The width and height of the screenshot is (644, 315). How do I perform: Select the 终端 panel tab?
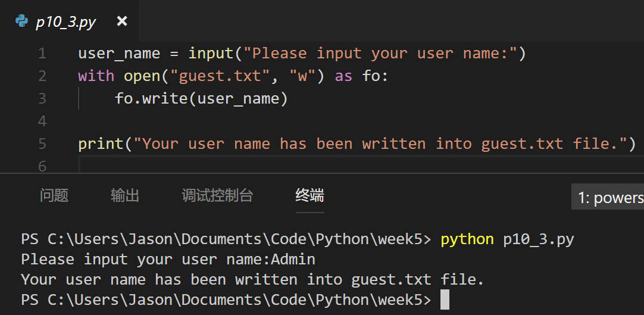click(x=310, y=195)
